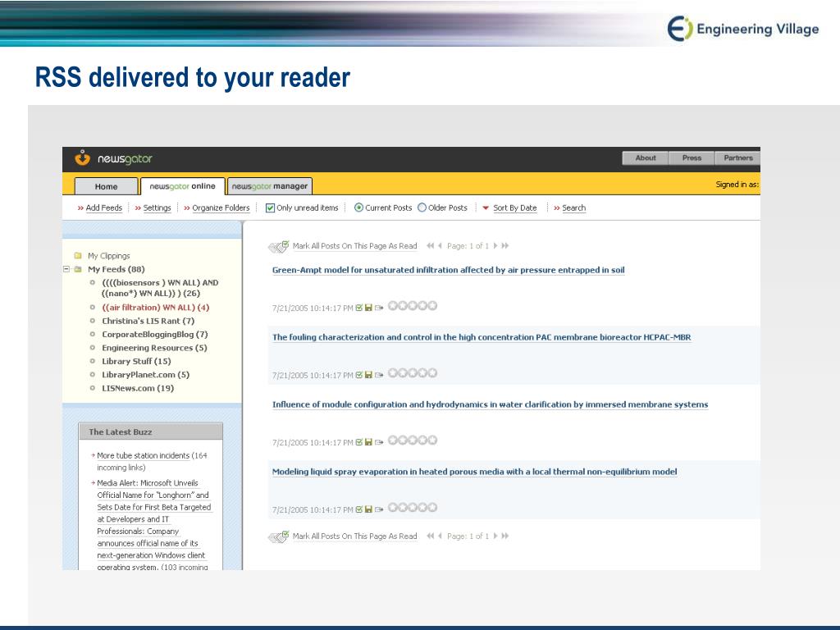Save the Modeling liquid spray evaporation post
840x630 pixels.
tap(368, 509)
